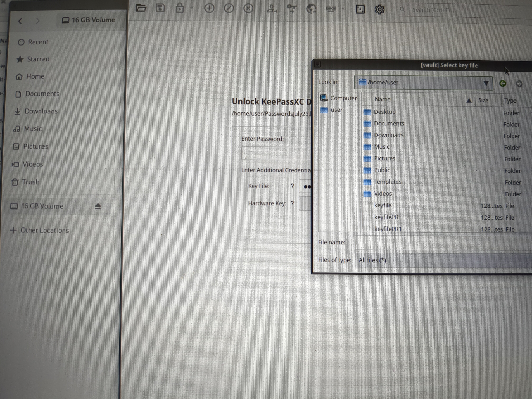Click the green back arrow in dialog
Image resolution: width=532 pixels, height=399 pixels.
(x=502, y=84)
